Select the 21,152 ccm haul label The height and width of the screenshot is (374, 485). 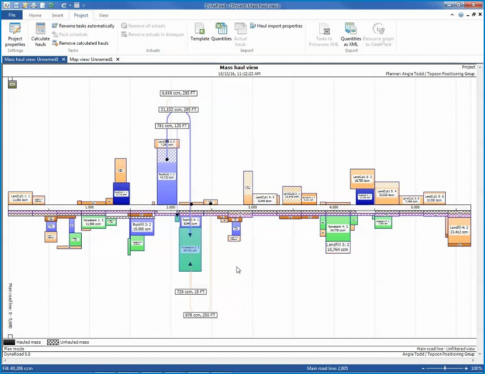[x=179, y=109]
